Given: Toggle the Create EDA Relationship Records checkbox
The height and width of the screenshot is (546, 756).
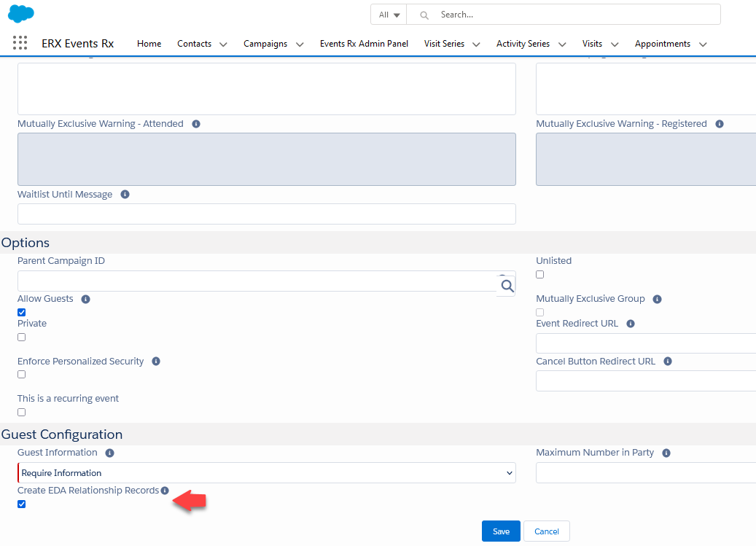Looking at the screenshot, I should [x=22, y=504].
